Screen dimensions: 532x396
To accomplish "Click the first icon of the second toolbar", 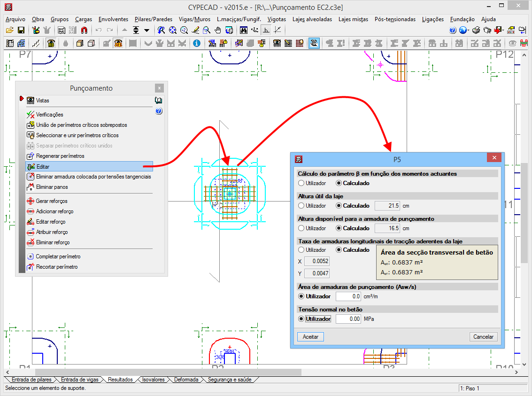I will tap(10, 43).
